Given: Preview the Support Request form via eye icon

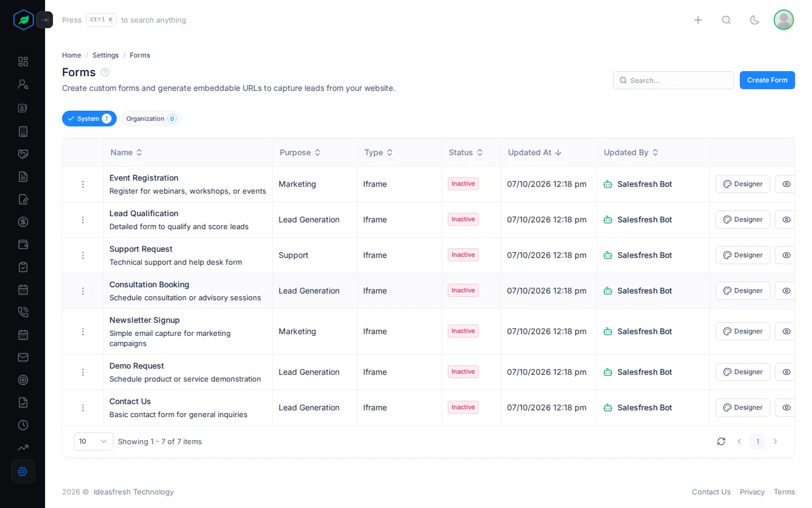Looking at the screenshot, I should point(785,255).
